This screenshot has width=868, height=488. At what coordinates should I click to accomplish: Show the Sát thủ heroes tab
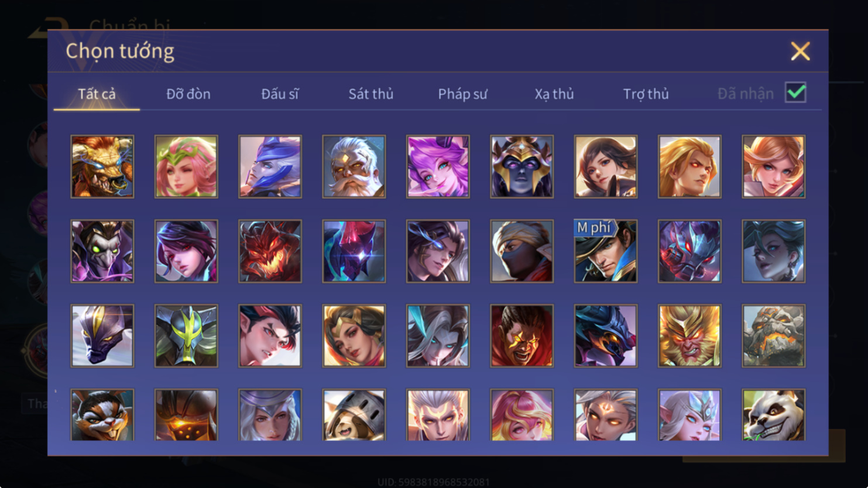click(x=371, y=94)
